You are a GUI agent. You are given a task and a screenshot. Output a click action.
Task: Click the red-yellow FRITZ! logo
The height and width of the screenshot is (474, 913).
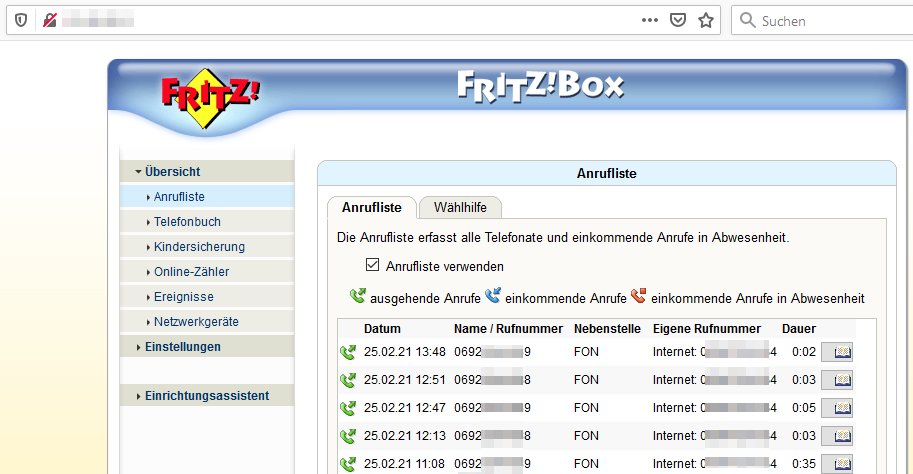click(x=210, y=98)
